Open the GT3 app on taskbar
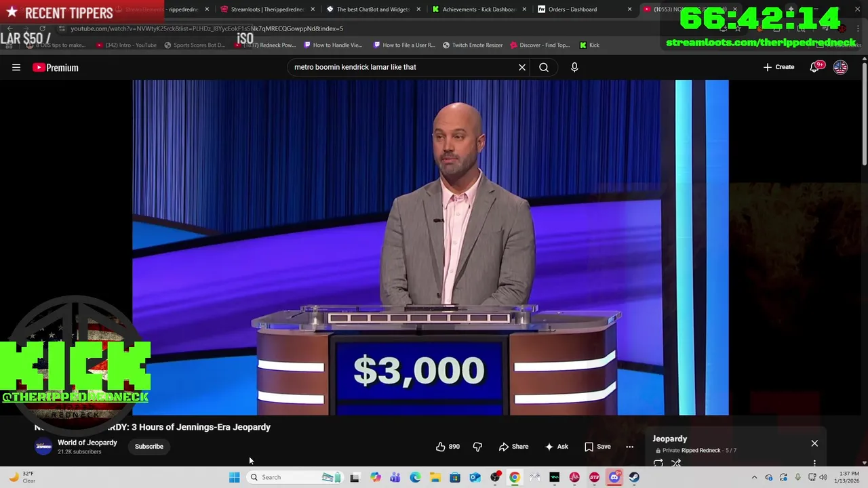This screenshot has height=488, width=868. tap(595, 477)
